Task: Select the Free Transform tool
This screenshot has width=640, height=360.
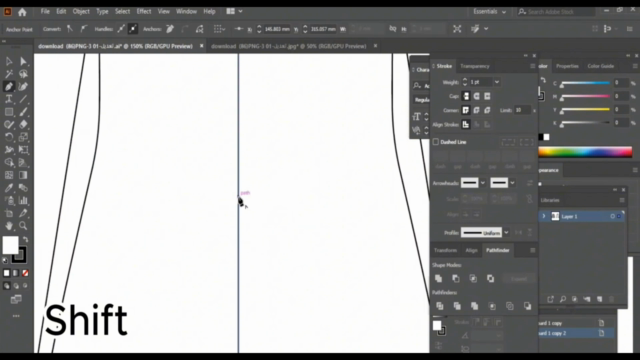Action: (x=23, y=150)
